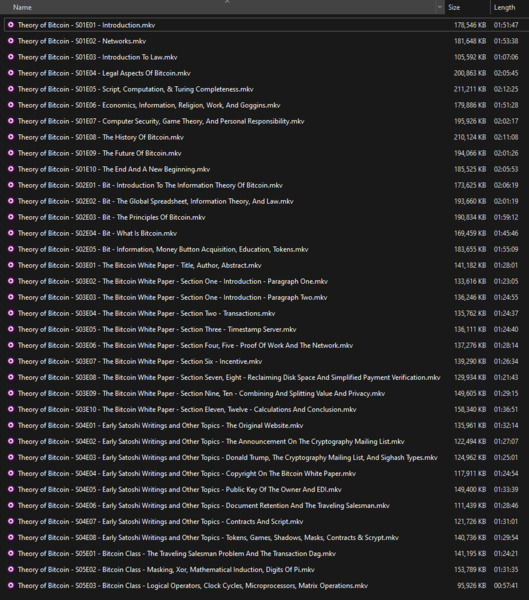529x600 pixels.
Task: Open the Name column filter dropdown arrow
Action: pos(439,7)
